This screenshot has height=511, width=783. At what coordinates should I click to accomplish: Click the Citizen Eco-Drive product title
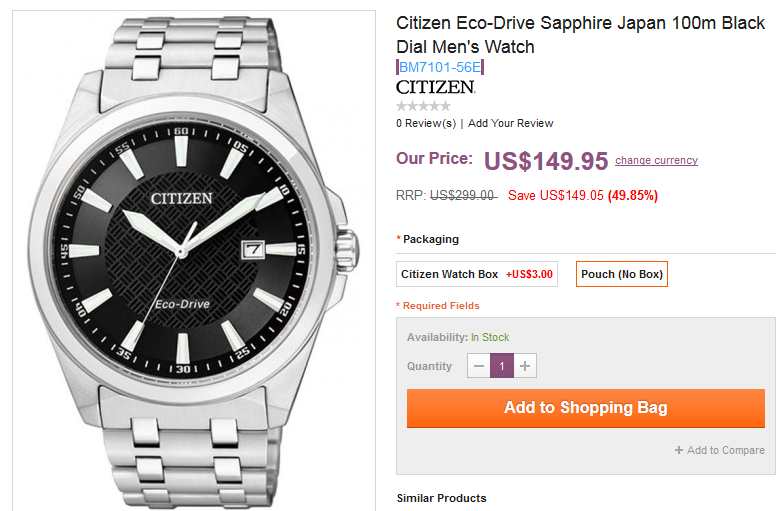click(580, 34)
